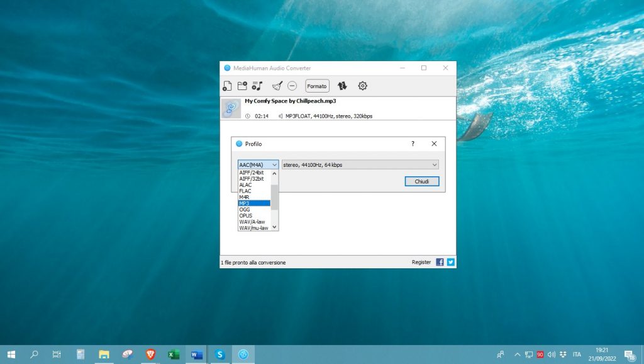Expand the stereo, 44100Hz, 64 kbps dropdown
This screenshot has width=644, height=364.
360,165
